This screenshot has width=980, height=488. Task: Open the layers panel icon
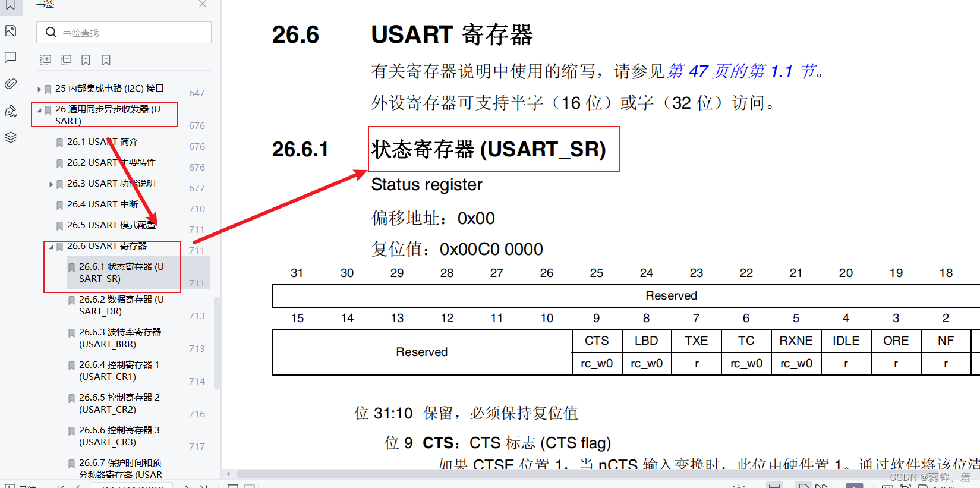[x=11, y=137]
